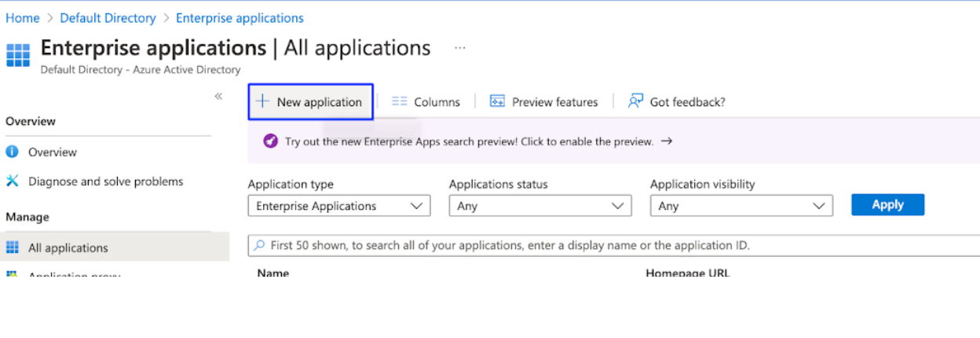Open the ellipsis more options next to title
The width and height of the screenshot is (980, 338).
[460, 48]
